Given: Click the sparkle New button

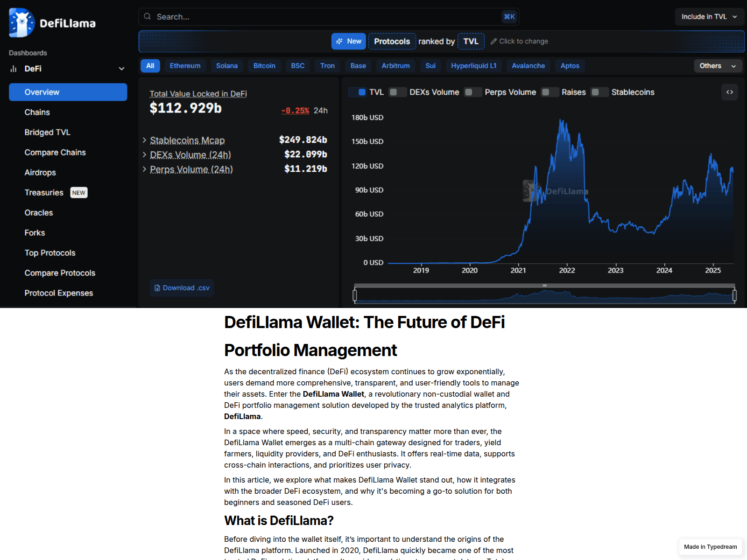Looking at the screenshot, I should pos(349,41).
